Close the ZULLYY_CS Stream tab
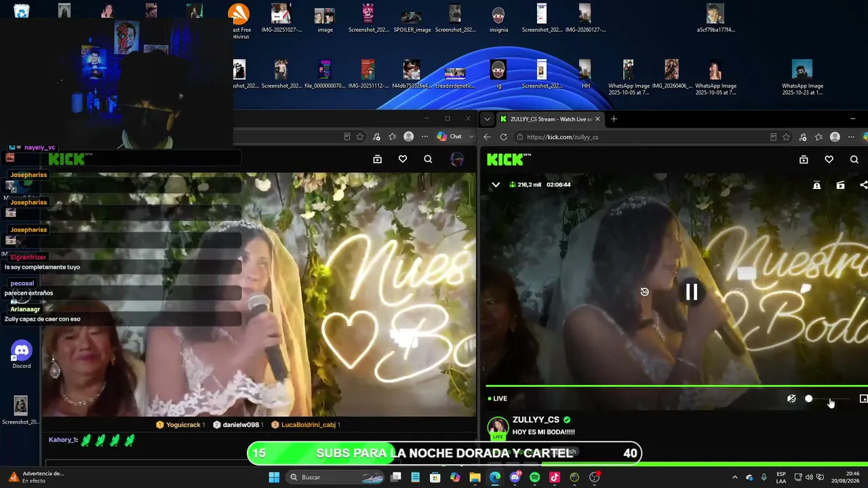The width and height of the screenshot is (868, 488). click(x=597, y=119)
